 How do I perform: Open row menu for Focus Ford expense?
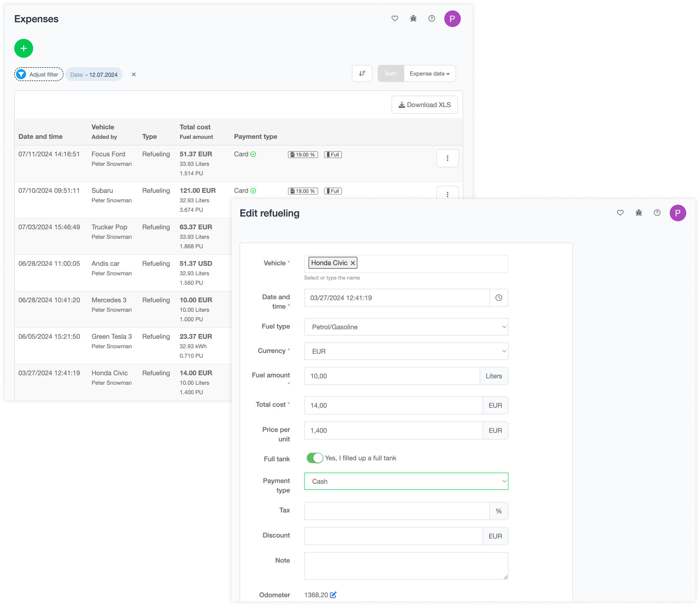click(448, 158)
